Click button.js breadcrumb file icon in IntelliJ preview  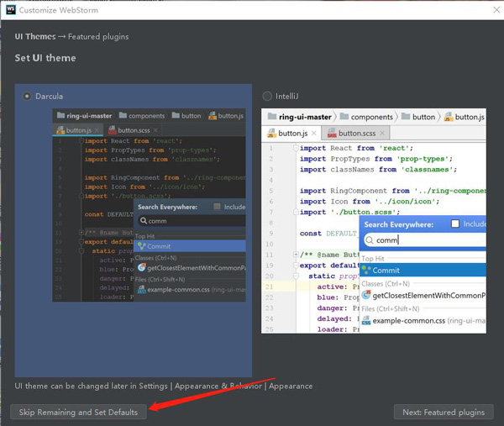click(449, 117)
